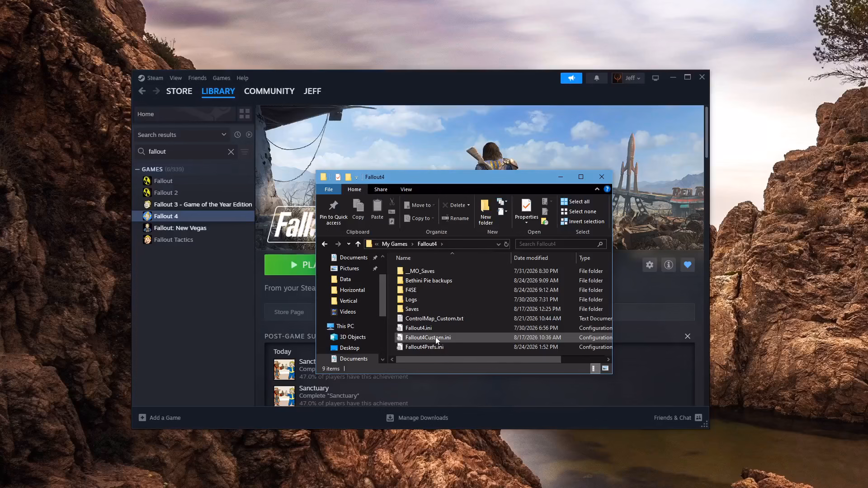
Task: Open the Delete dropdown arrow
Action: [x=469, y=205]
